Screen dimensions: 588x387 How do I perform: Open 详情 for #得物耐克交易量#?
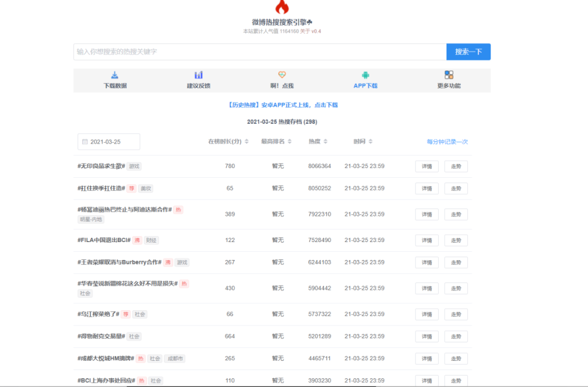click(427, 336)
